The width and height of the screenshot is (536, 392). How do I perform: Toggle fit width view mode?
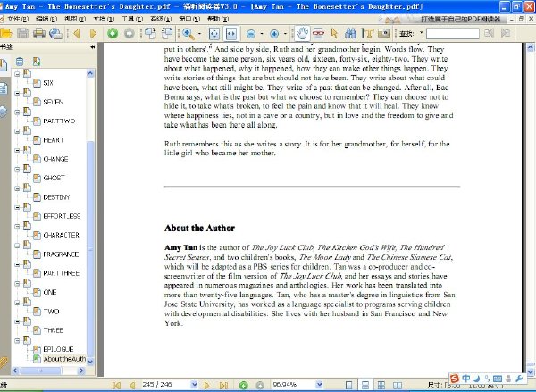(231, 34)
